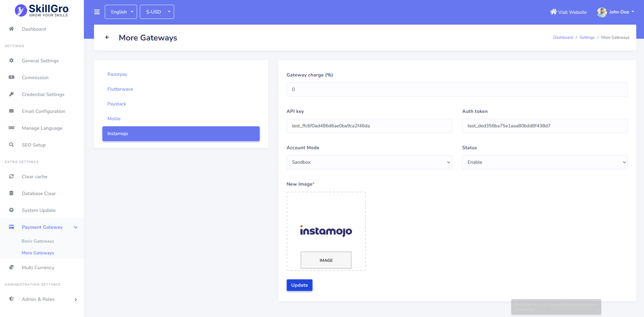The width and height of the screenshot is (644, 317).
Task: Open the English language dropdown
Action: (121, 12)
